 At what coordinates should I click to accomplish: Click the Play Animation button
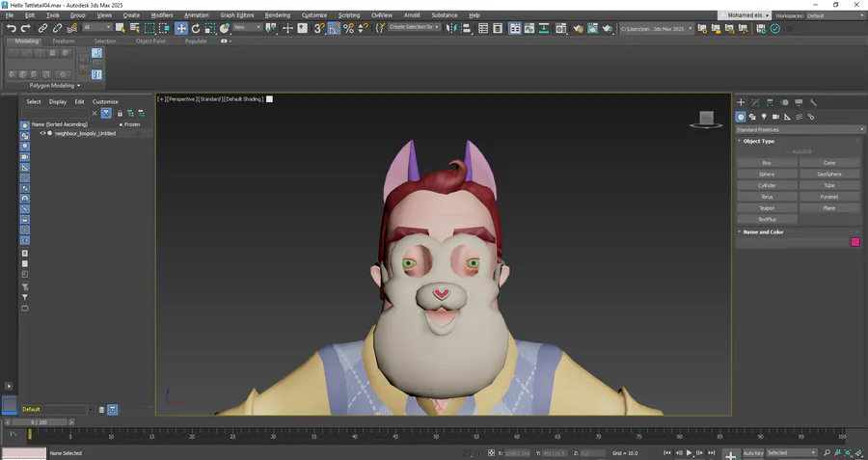click(689, 453)
